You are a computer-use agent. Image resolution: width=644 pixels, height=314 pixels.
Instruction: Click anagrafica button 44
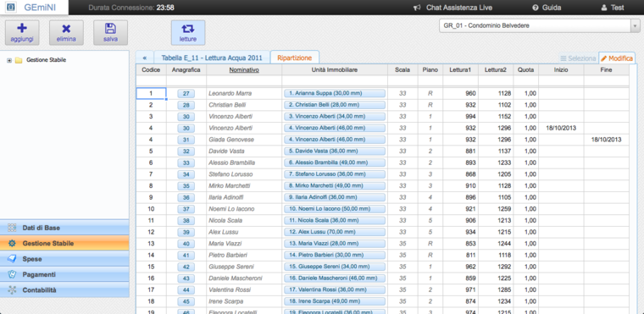(x=186, y=289)
